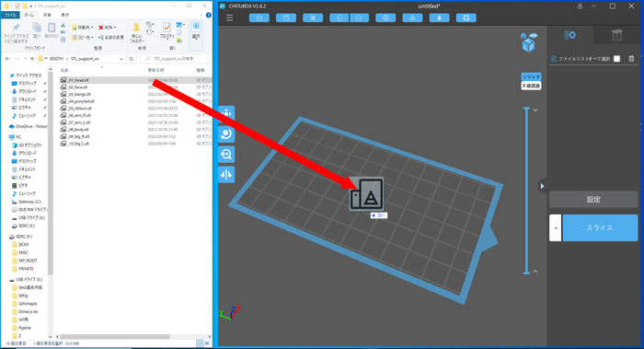Select the rotate tool in viewport sidebar
The image size is (644, 349).
(226, 134)
